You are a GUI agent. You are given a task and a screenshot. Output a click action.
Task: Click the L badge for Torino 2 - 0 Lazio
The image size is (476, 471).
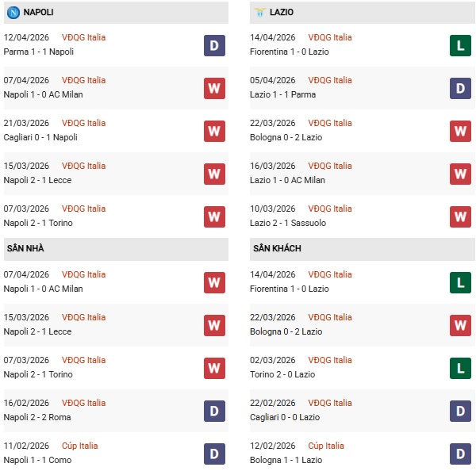click(460, 368)
